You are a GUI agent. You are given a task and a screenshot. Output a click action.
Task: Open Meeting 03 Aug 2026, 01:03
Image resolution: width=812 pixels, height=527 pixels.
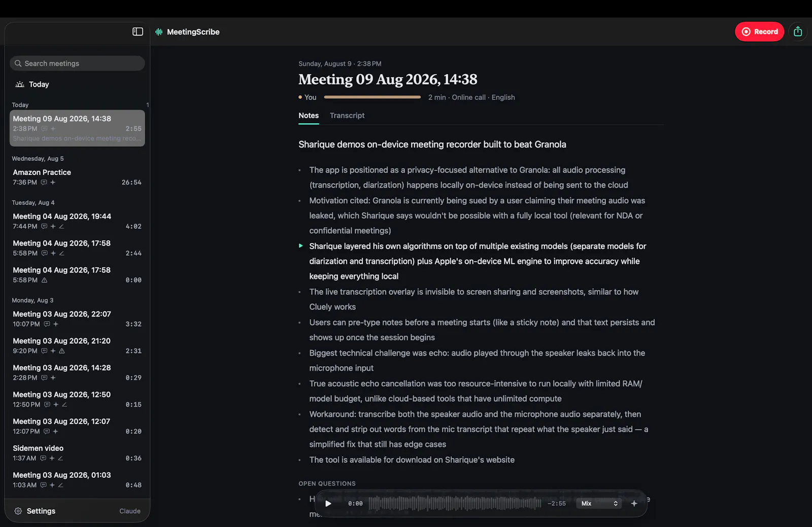point(77,480)
